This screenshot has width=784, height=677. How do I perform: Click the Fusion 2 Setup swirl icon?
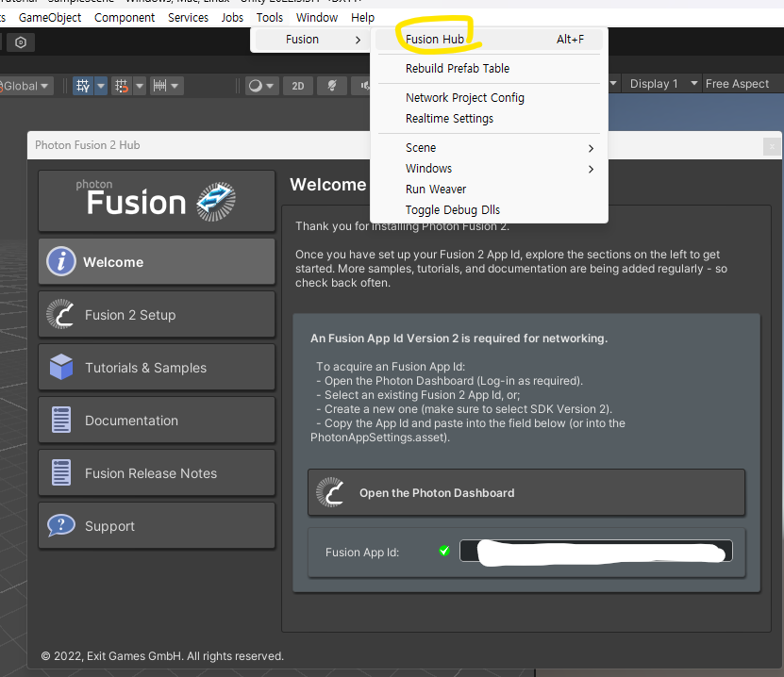pos(60,314)
